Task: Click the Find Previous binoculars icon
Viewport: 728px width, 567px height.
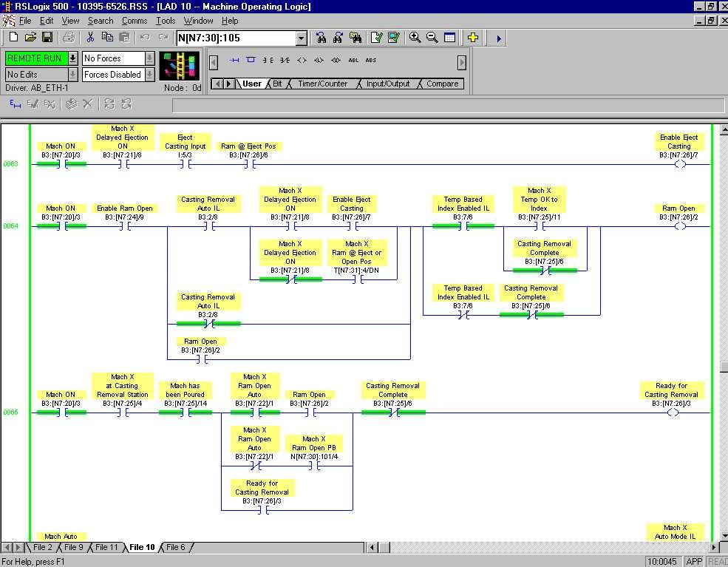Action: click(x=321, y=38)
